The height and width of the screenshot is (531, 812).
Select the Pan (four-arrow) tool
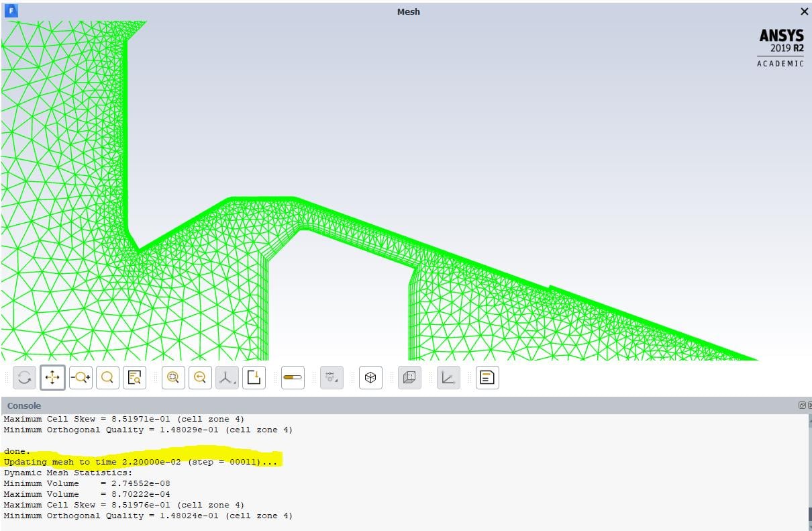coord(52,378)
